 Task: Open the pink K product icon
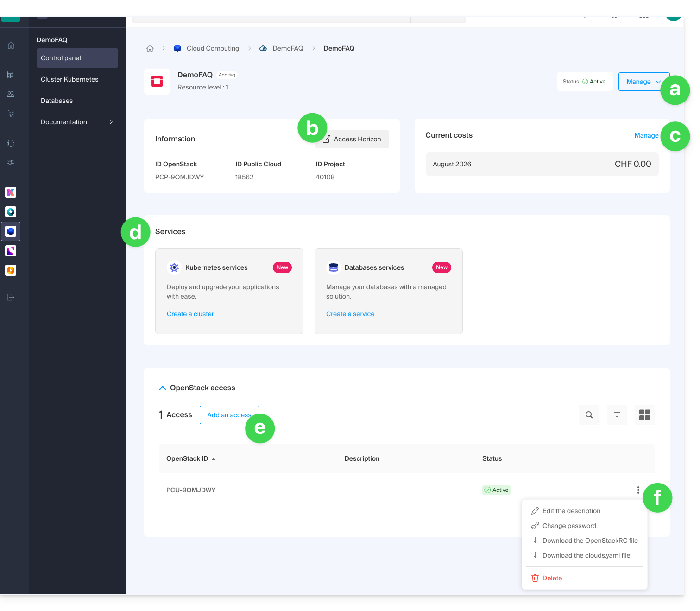(11, 192)
